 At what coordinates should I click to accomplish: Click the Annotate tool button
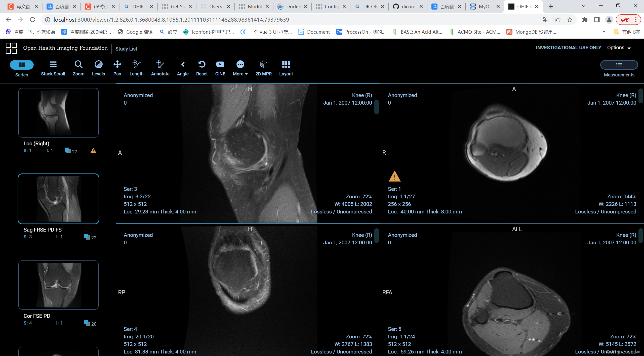160,68
